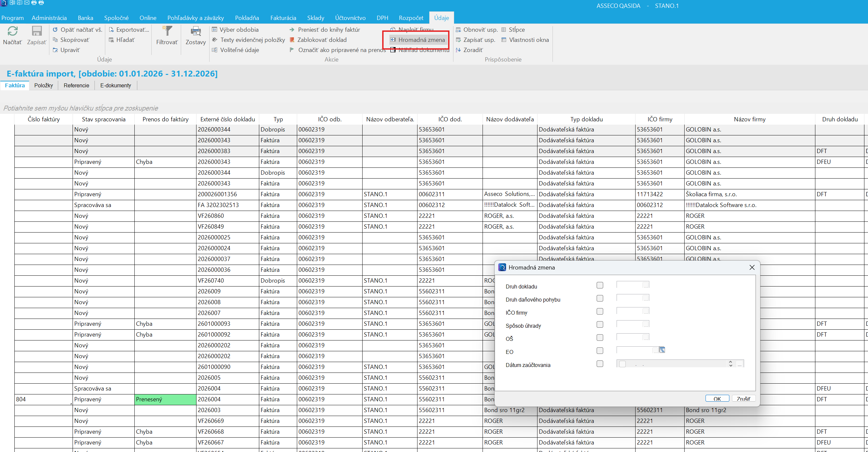868x452 pixels.
Task: Choose Upraviť edit command
Action: 66,50
